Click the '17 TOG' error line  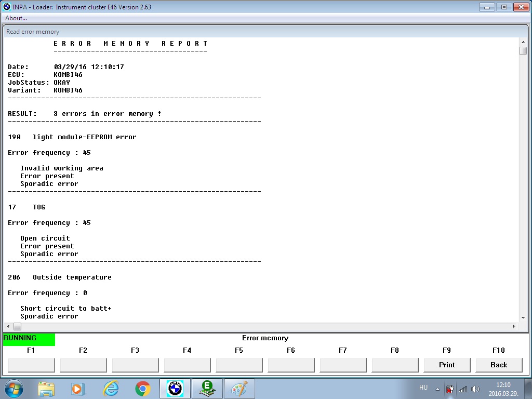(x=26, y=207)
